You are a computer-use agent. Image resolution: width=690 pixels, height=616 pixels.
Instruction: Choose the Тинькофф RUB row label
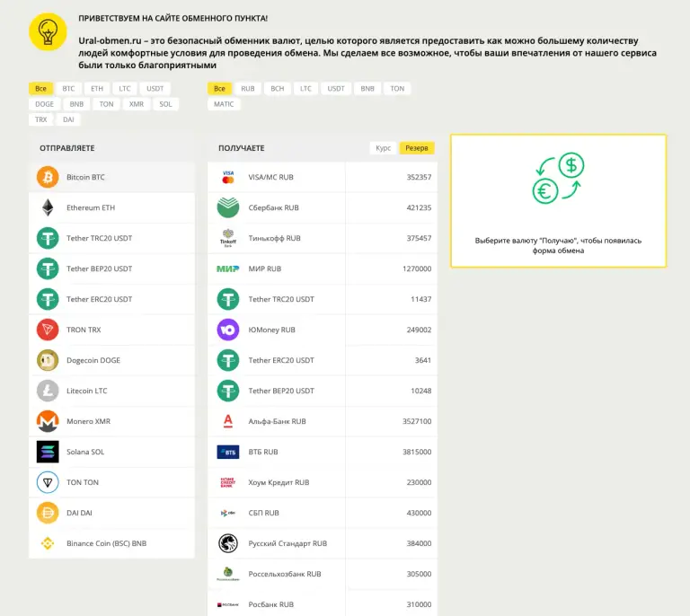(274, 238)
